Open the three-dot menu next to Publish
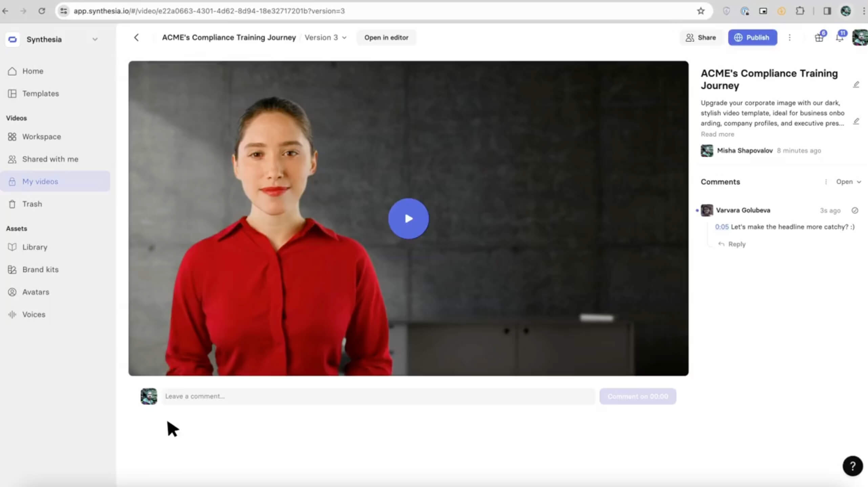 [789, 38]
